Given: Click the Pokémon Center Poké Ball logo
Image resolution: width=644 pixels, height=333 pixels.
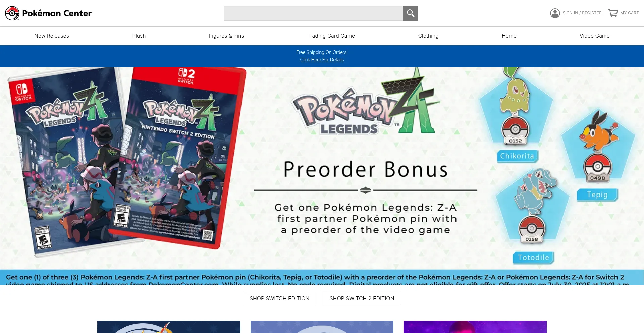Looking at the screenshot, I should 12,13.
